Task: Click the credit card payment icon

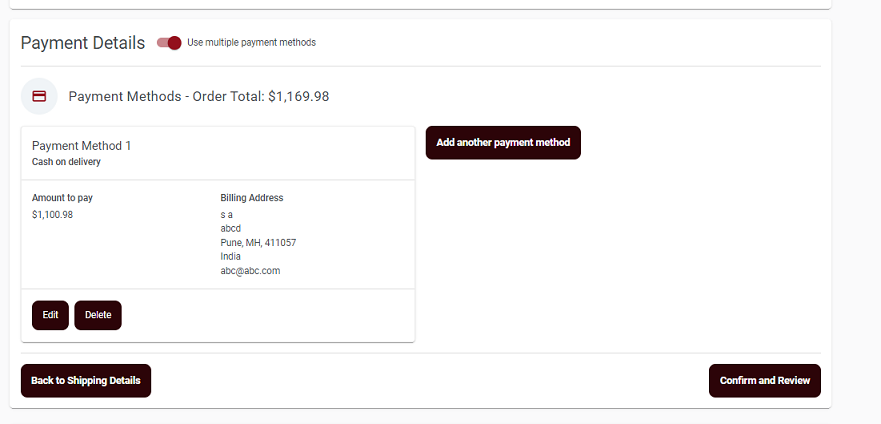Action: pyautogui.click(x=39, y=96)
